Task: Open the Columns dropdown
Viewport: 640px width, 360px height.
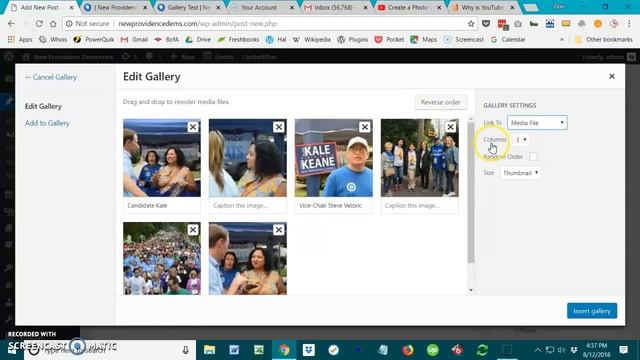Action: tap(520, 140)
